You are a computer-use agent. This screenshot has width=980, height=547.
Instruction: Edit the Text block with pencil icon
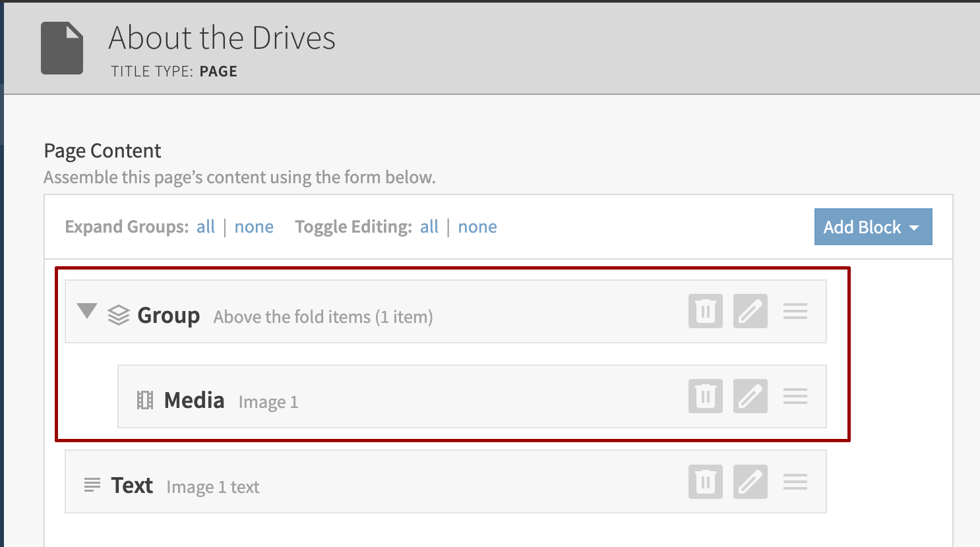750,482
